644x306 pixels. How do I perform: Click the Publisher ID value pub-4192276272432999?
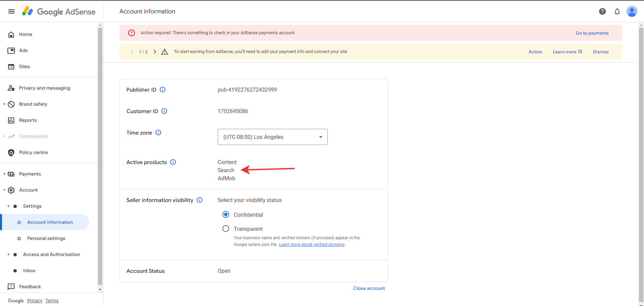(x=247, y=90)
